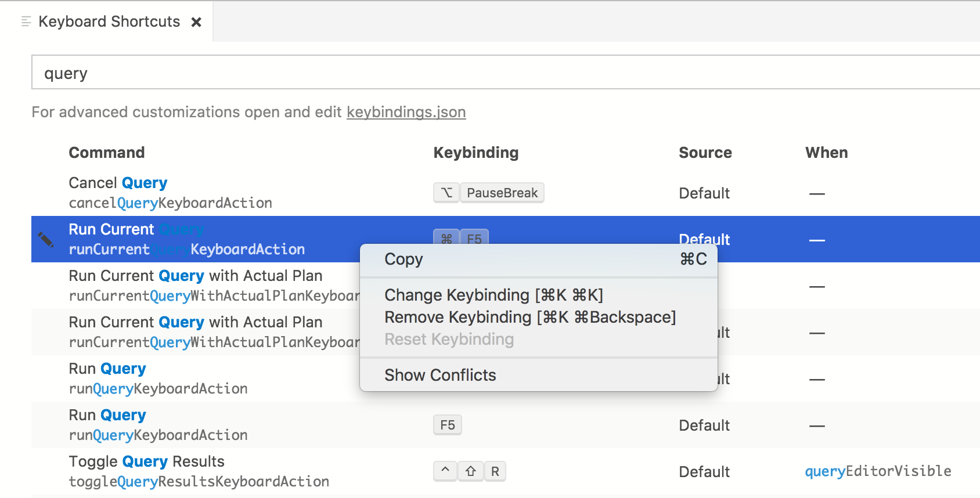Click Default source of Toggle Query Results row
Screen dimensions: 980x498
click(x=704, y=472)
